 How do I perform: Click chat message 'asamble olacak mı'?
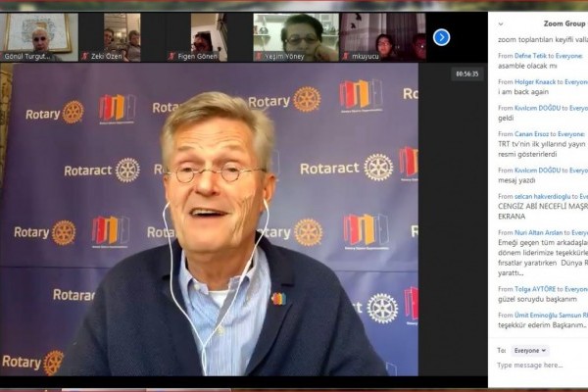click(x=527, y=66)
